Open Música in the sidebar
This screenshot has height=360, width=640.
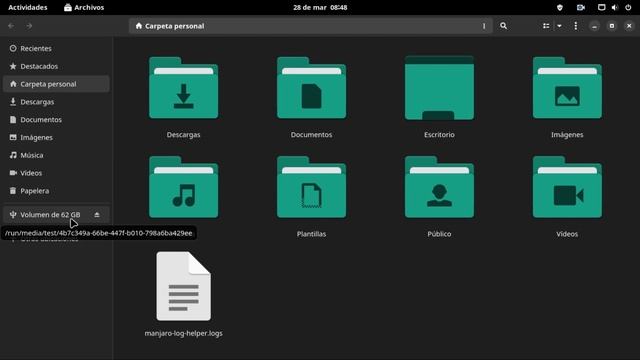point(56,155)
